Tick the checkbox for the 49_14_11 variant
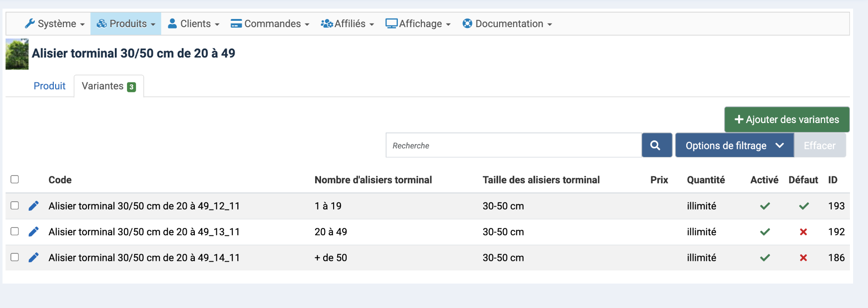 click(15, 257)
